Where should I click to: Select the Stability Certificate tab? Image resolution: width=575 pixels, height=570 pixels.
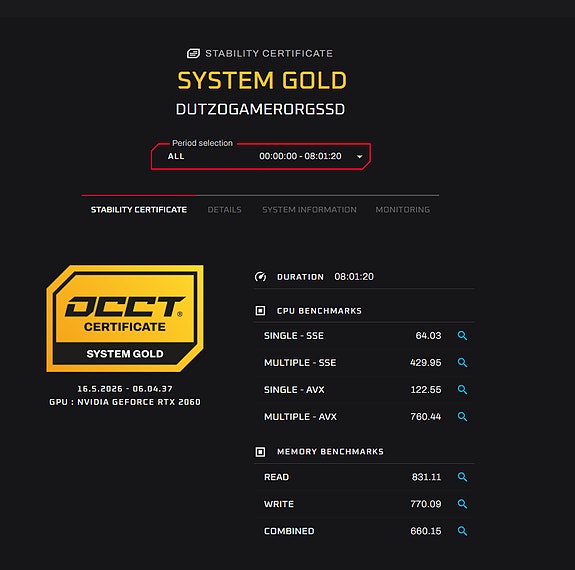pos(139,210)
